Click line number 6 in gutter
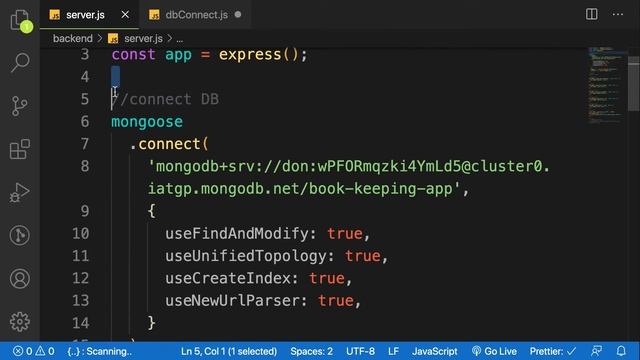640x360 pixels. tap(84, 122)
